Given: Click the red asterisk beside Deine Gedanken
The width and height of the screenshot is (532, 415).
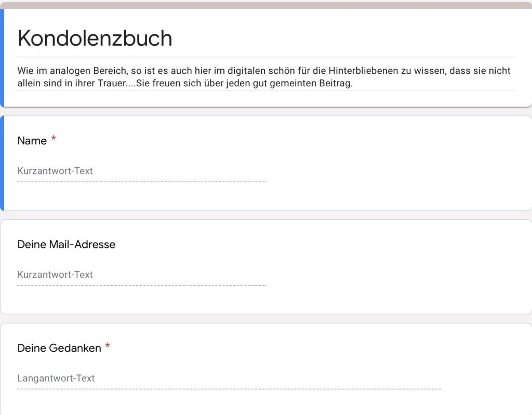Looking at the screenshot, I should tap(108, 347).
